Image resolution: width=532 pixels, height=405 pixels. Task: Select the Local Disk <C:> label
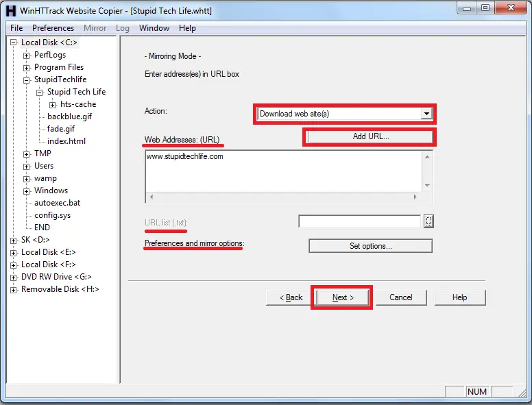pos(49,42)
